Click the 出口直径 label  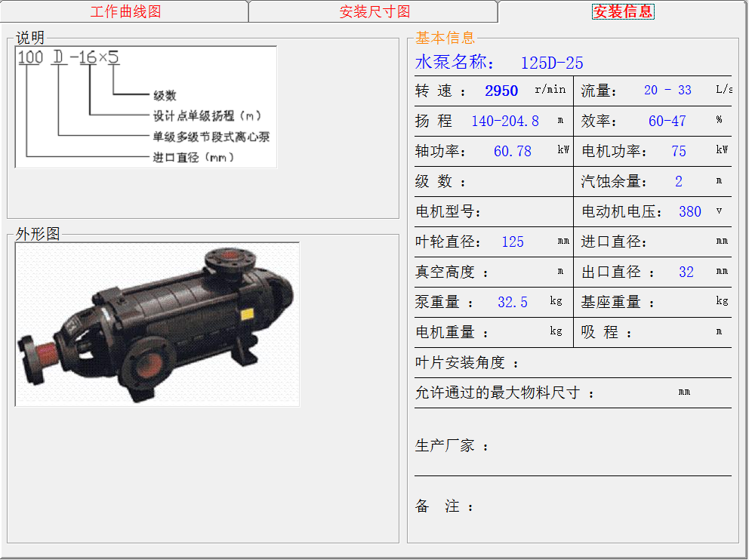coord(617,272)
